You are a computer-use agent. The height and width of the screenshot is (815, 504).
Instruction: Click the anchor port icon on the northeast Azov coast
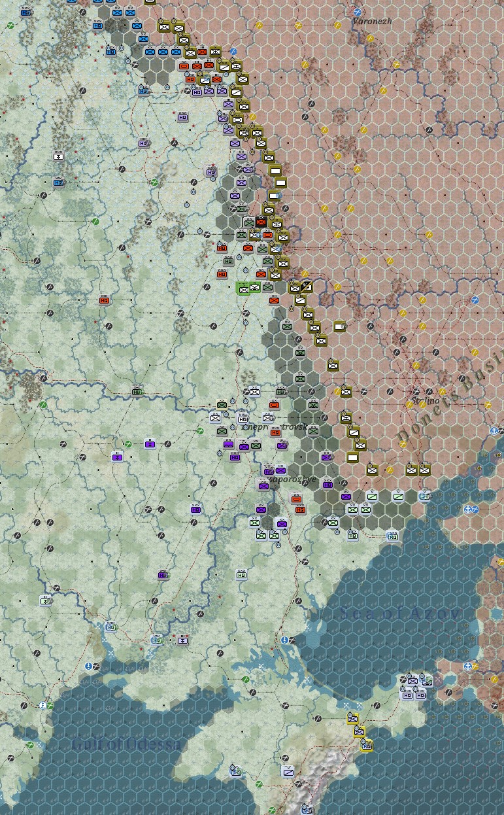point(494,431)
